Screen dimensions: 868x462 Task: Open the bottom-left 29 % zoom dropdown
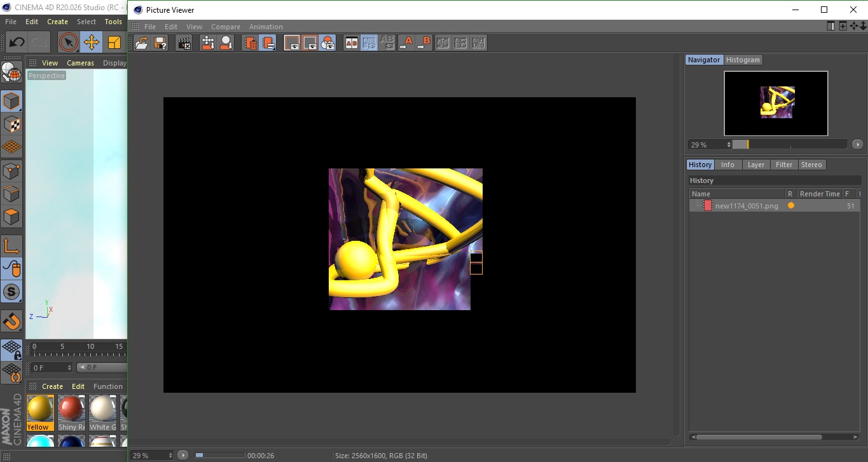coord(152,455)
